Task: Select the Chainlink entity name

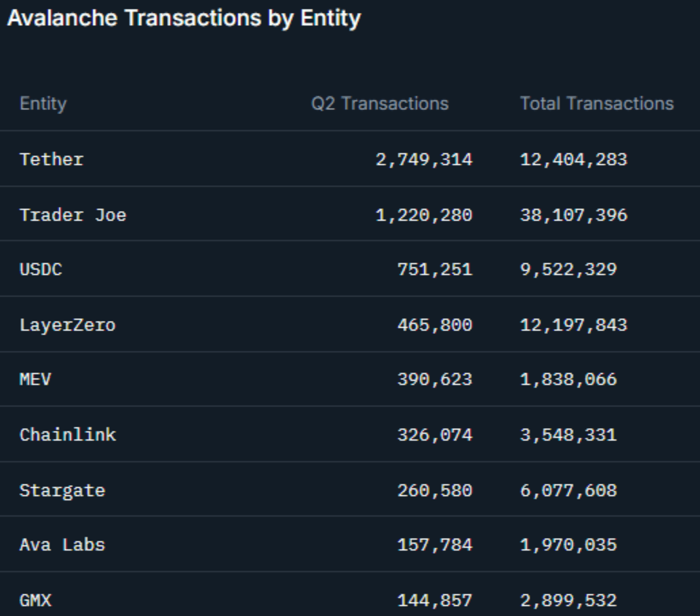Action: coord(67,434)
